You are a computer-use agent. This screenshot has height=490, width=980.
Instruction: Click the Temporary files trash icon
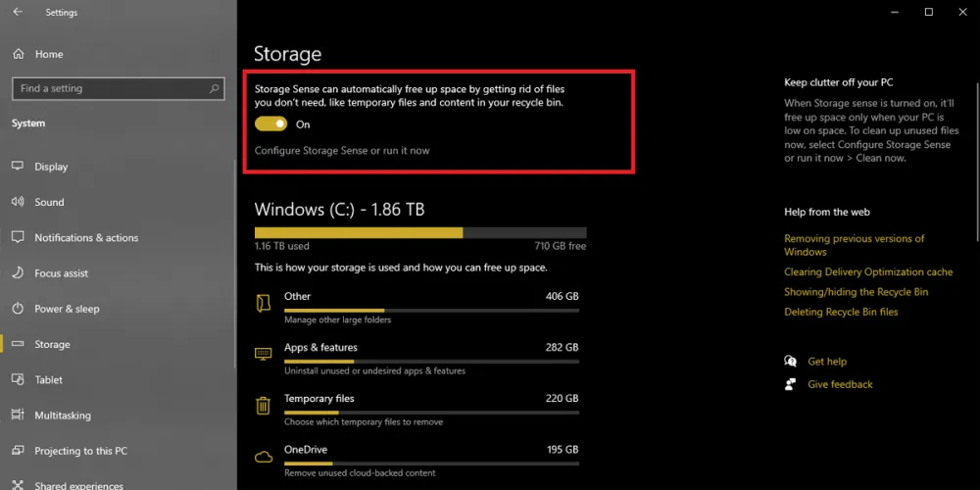[263, 406]
